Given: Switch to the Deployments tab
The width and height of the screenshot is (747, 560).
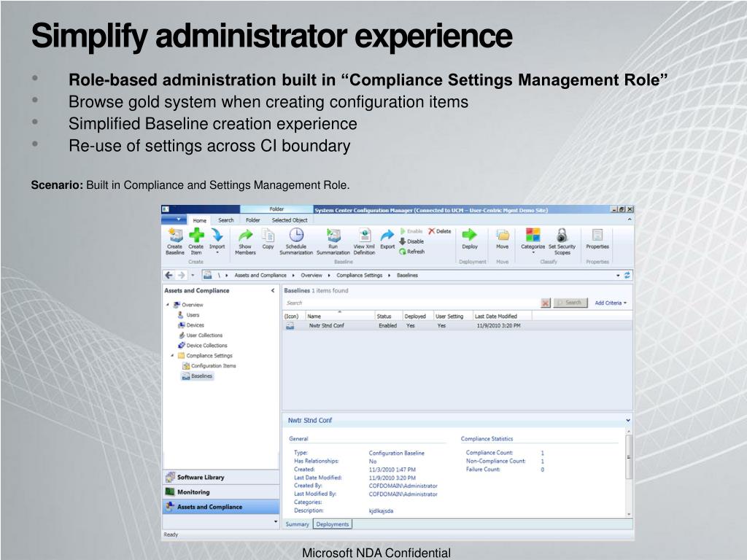Looking at the screenshot, I should [333, 524].
